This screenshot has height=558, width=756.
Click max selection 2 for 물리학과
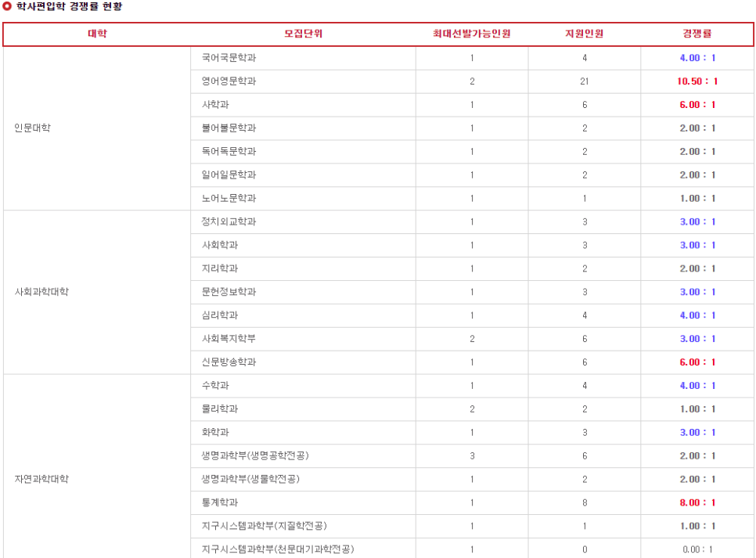point(472,409)
